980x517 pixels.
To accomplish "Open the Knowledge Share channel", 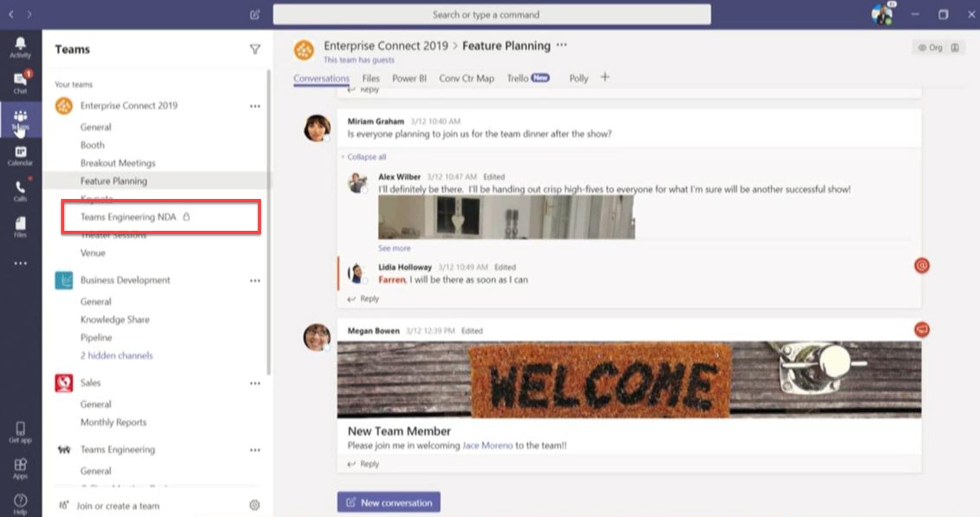I will [115, 320].
